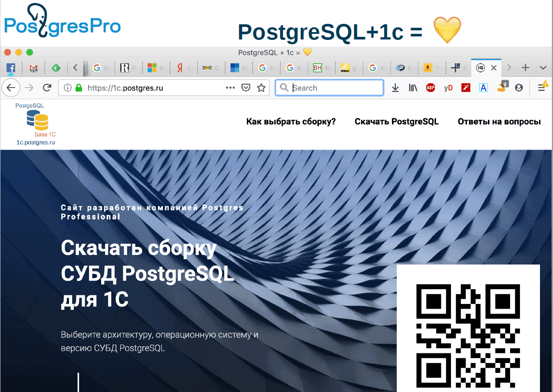The width and height of the screenshot is (553, 392).
Task: Save page to Pocket
Action: pos(246,88)
